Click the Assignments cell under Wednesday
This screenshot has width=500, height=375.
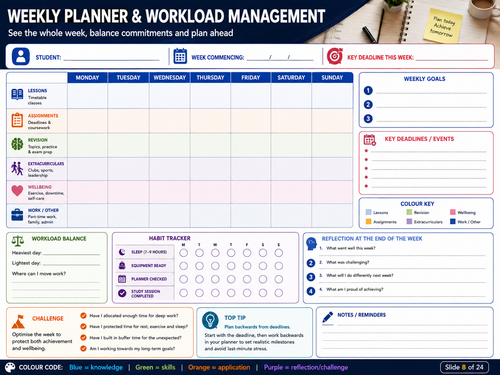coord(170,121)
